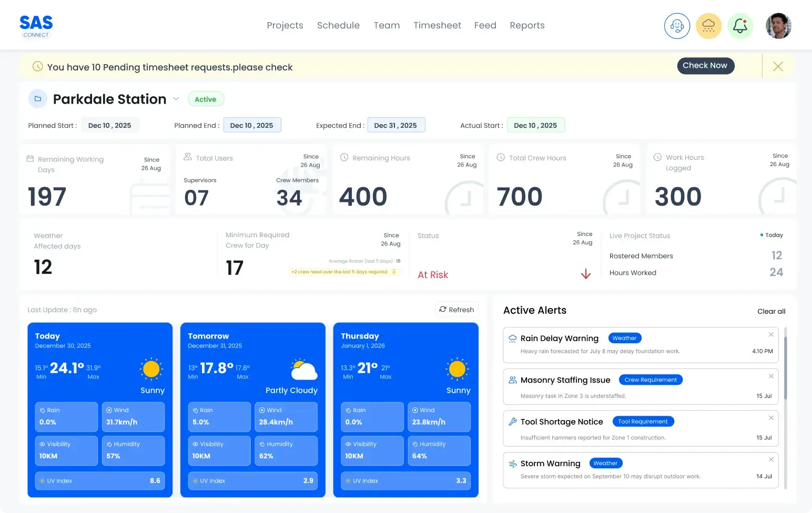Image resolution: width=812 pixels, height=513 pixels.
Task: Open notifications via the bell icon
Action: 740,25
